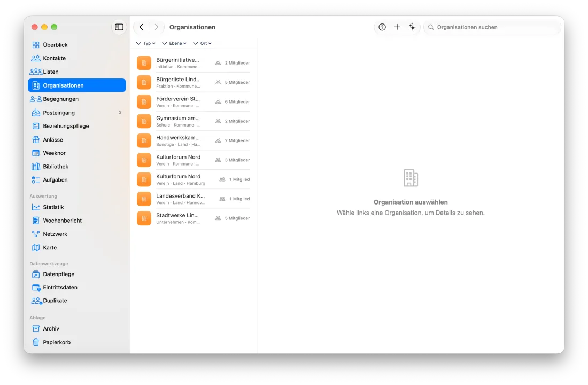Select the Bürgerinitiative organisation row
Viewport: 588px width, 385px height.
193,63
